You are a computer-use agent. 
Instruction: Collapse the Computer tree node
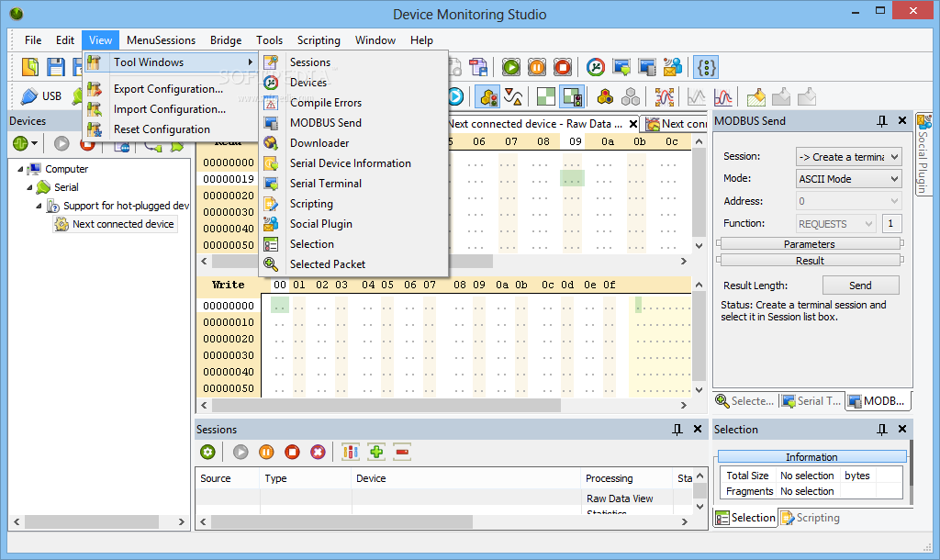pyautogui.click(x=20, y=169)
